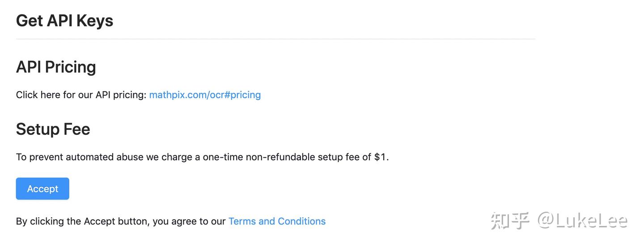Click the Setup Fee heading
This screenshot has width=644, height=246.
[53, 129]
